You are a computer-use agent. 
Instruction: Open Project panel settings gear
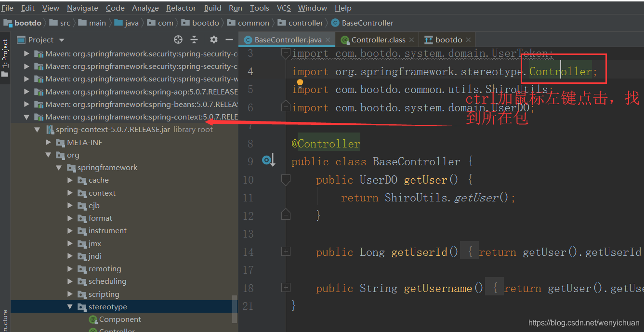click(x=214, y=40)
